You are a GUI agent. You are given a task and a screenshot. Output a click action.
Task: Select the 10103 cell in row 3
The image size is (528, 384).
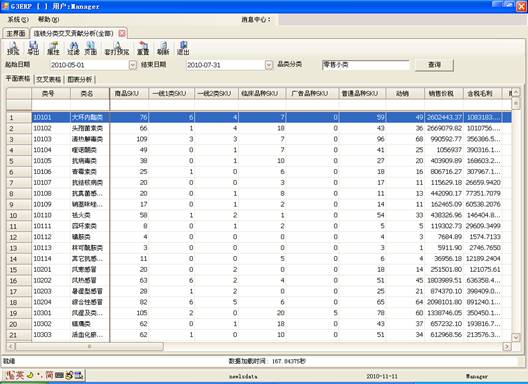point(51,139)
